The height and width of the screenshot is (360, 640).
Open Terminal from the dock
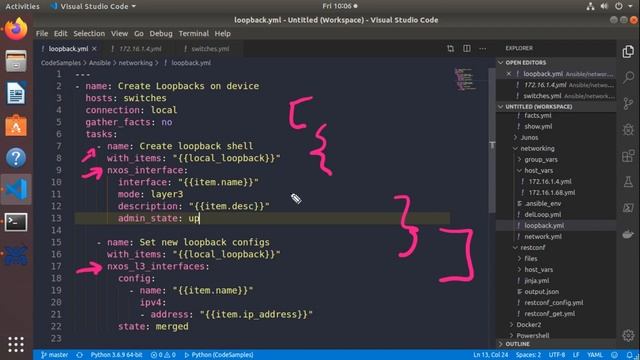(16, 222)
